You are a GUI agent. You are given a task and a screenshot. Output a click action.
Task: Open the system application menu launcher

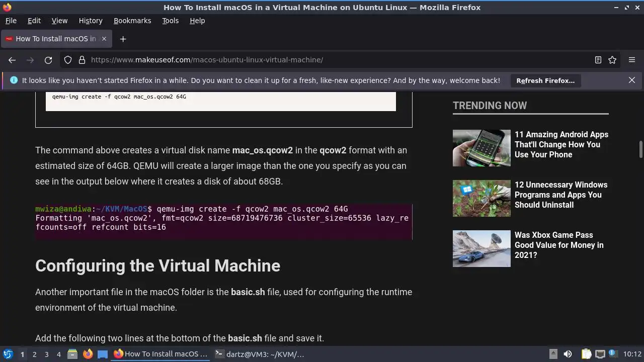[x=8, y=354]
